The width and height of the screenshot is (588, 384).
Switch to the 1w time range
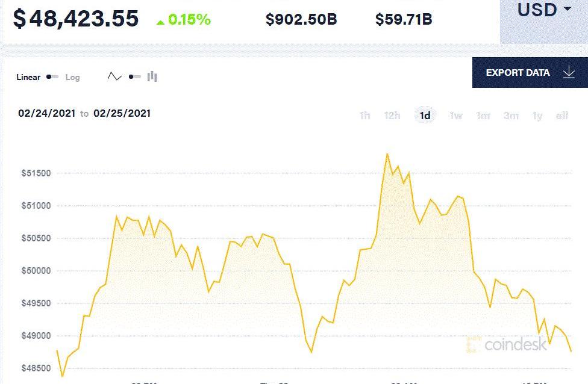(x=456, y=116)
